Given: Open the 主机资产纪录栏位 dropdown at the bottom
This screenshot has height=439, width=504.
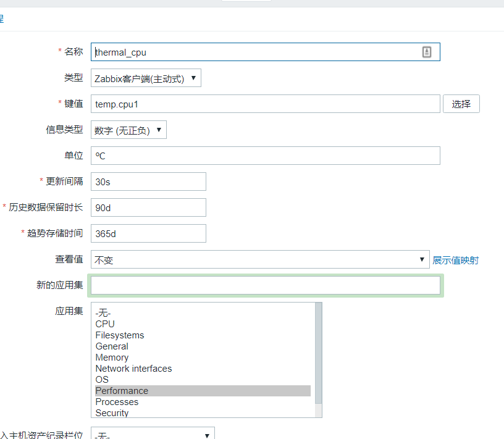Looking at the screenshot, I should click(153, 434).
